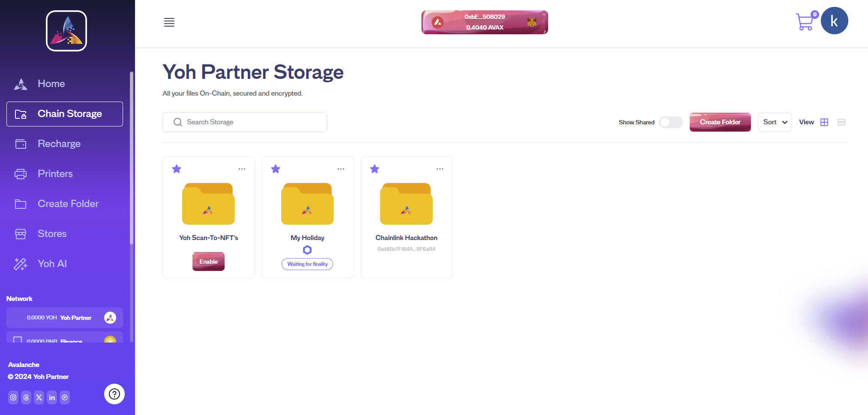868x415 pixels.
Task: Click the "Chainlink Hackathon" folder name
Action: pyautogui.click(x=406, y=238)
